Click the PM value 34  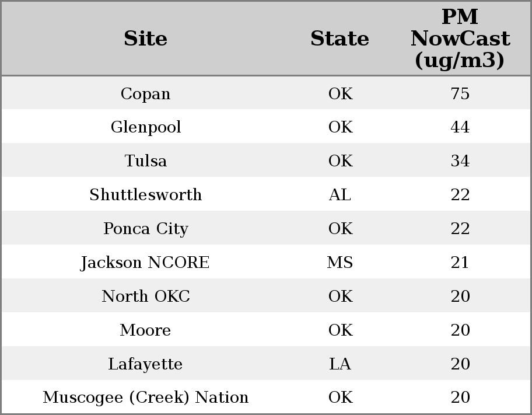click(x=460, y=161)
